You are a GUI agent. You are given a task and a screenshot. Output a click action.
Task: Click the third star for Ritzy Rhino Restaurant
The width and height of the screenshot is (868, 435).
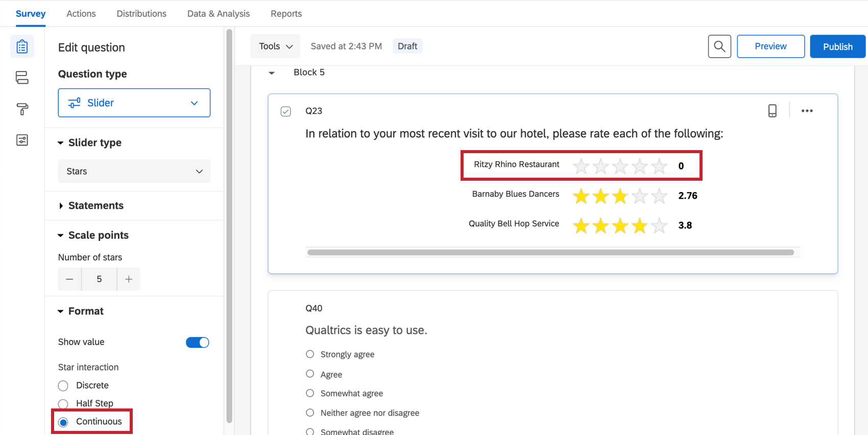pyautogui.click(x=620, y=166)
